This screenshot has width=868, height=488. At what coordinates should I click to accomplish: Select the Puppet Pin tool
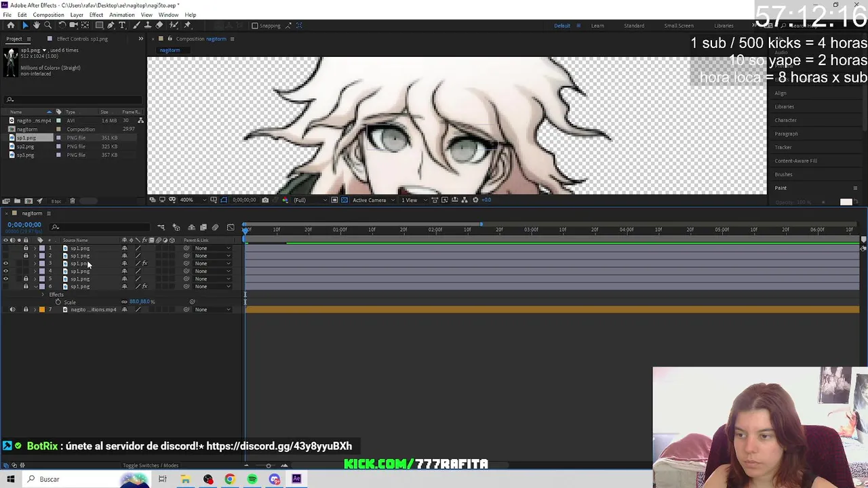(187, 25)
